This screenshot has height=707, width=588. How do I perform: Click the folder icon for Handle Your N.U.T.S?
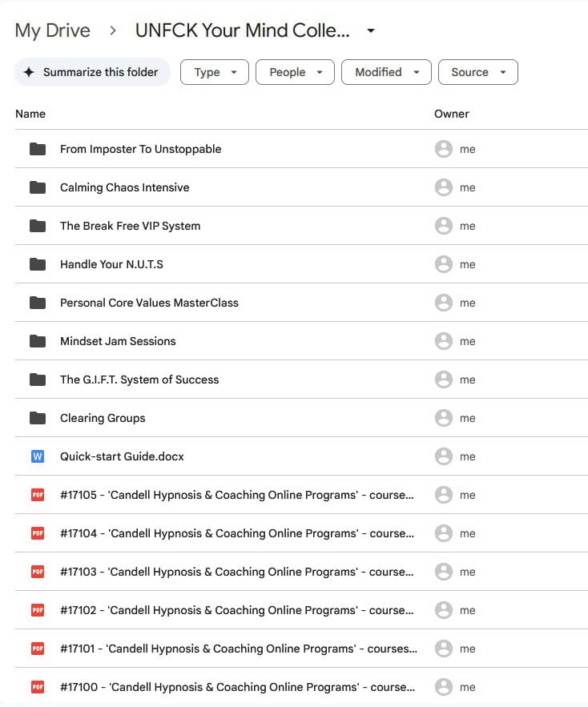click(x=38, y=264)
